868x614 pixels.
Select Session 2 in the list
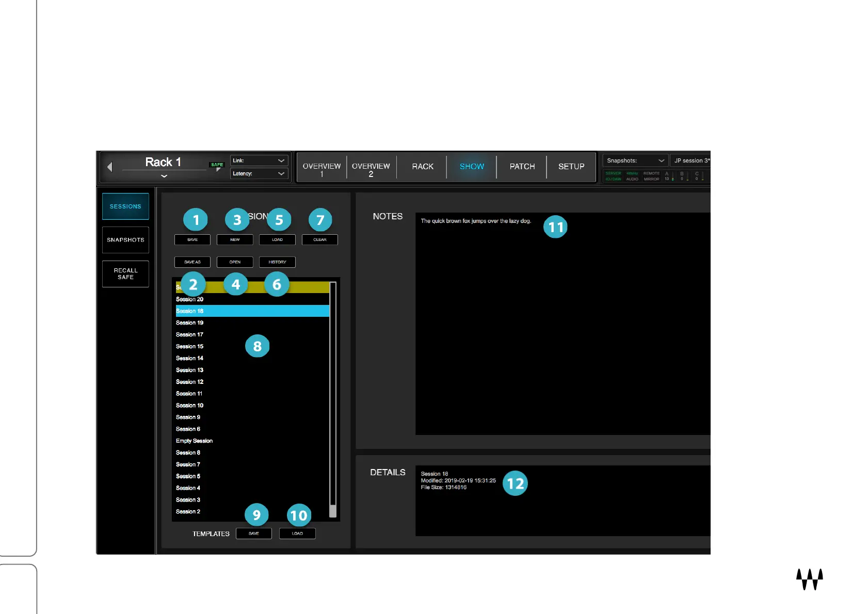pos(252,512)
